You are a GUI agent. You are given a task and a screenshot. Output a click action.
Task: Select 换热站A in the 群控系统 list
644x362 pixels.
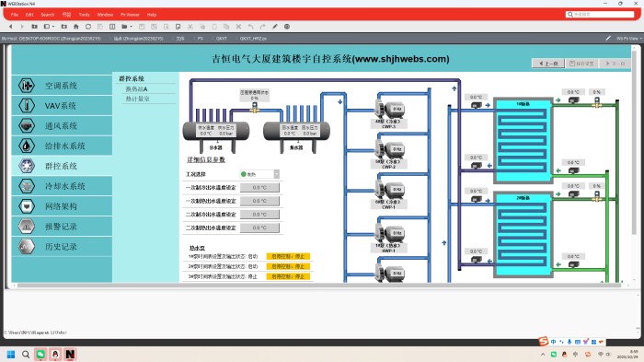136,88
